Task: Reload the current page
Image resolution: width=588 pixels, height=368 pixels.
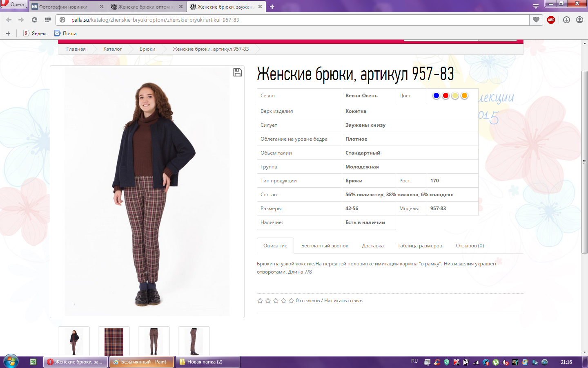Action: click(x=35, y=20)
